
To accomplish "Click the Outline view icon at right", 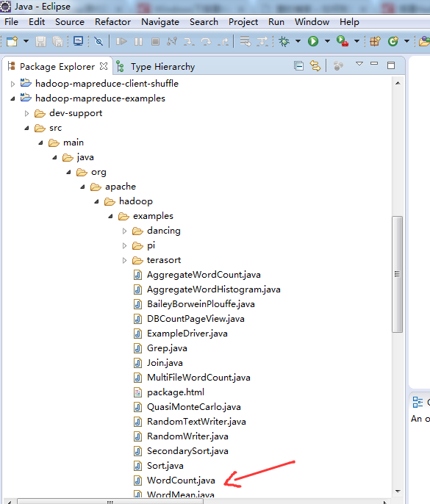I will click(418, 402).
